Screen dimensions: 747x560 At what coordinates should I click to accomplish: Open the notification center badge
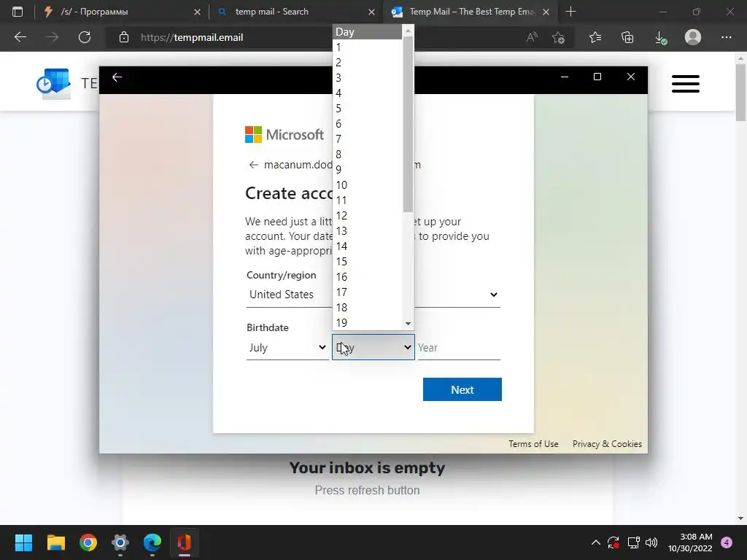tap(727, 542)
